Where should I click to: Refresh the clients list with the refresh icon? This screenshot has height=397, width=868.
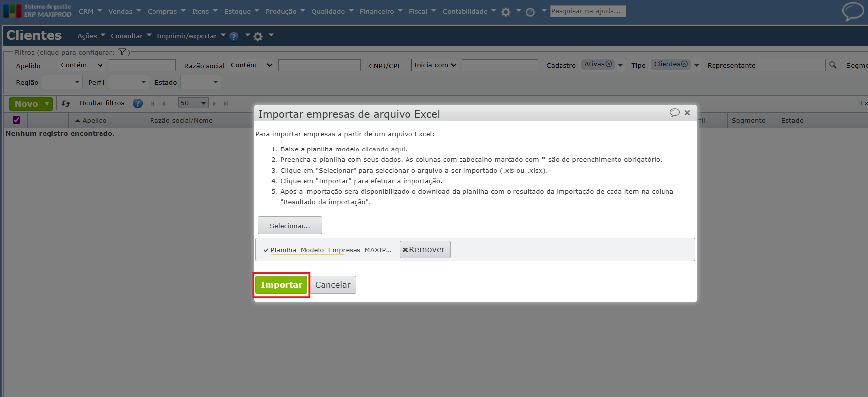coord(66,103)
